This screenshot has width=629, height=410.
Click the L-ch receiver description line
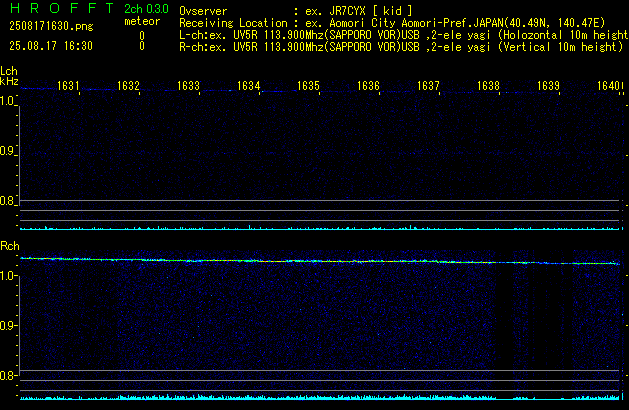404,35
